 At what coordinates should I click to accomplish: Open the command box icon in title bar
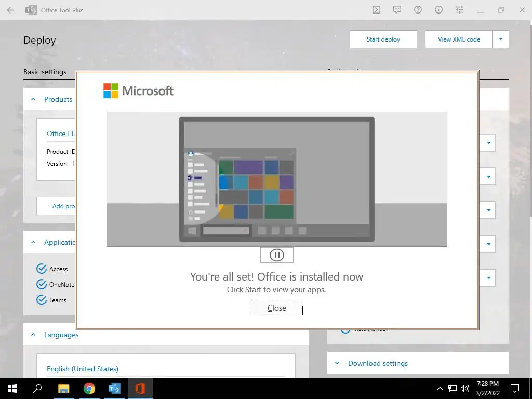pyautogui.click(x=376, y=10)
